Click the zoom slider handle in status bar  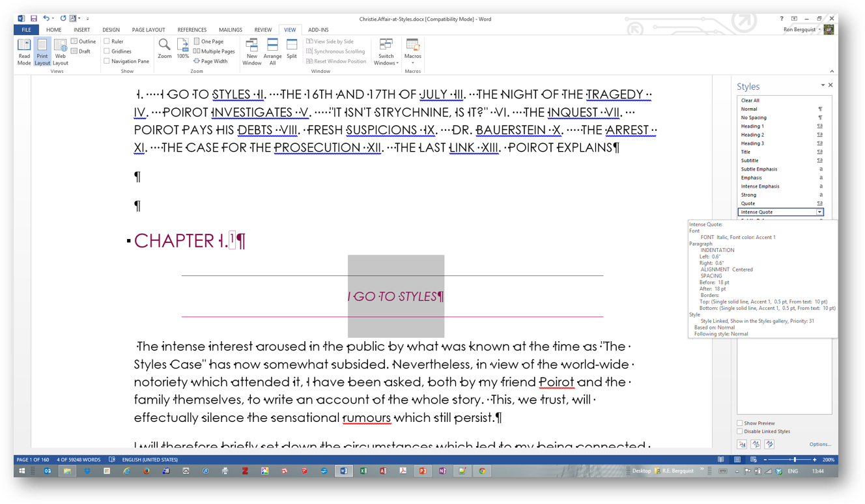click(794, 460)
